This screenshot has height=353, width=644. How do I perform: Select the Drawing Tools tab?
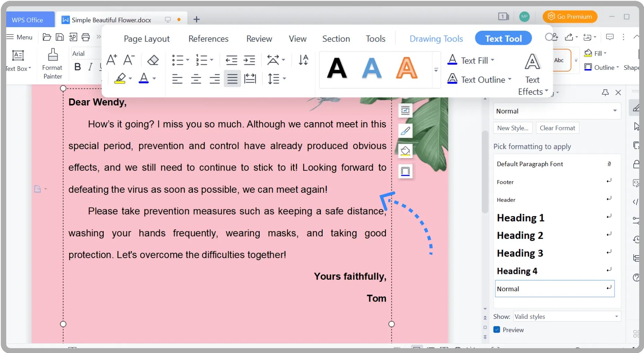[436, 39]
